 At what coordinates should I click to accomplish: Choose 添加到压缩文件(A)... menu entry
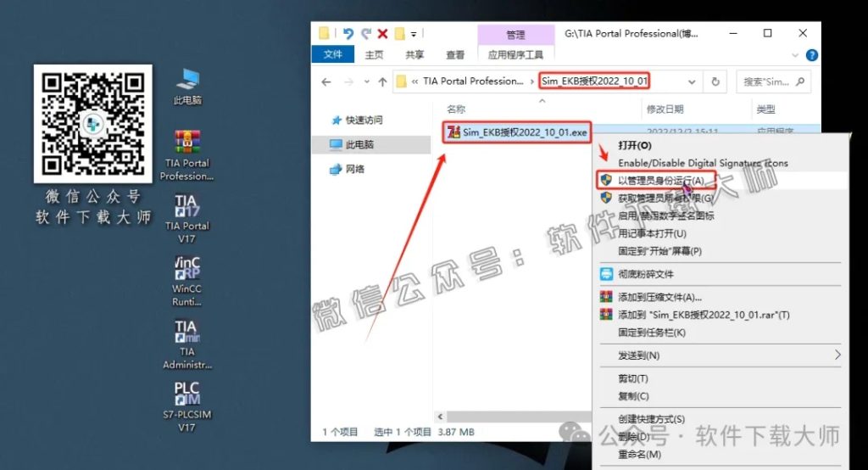(659, 297)
